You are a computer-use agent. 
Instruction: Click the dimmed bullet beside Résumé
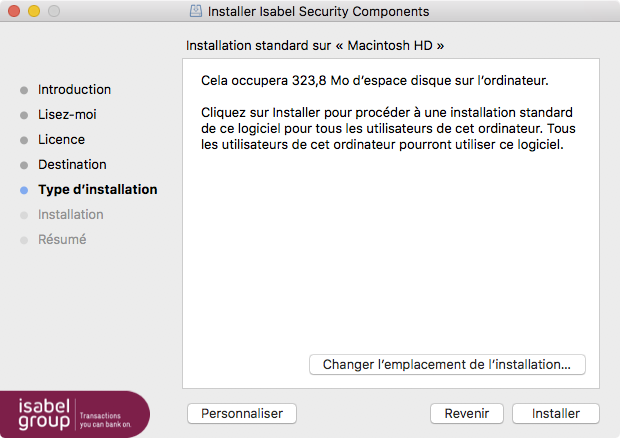24,240
